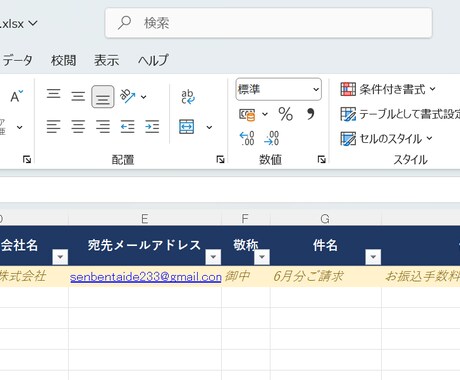Open the 配置 group dialog launcher
The height and width of the screenshot is (380, 460).
pyautogui.click(x=220, y=160)
